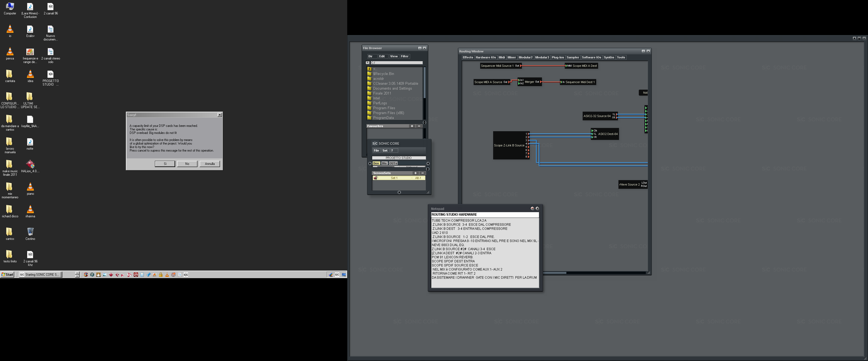This screenshot has height=361, width=868.
Task: Open the Synths menu in Routing Window
Action: [x=608, y=57]
